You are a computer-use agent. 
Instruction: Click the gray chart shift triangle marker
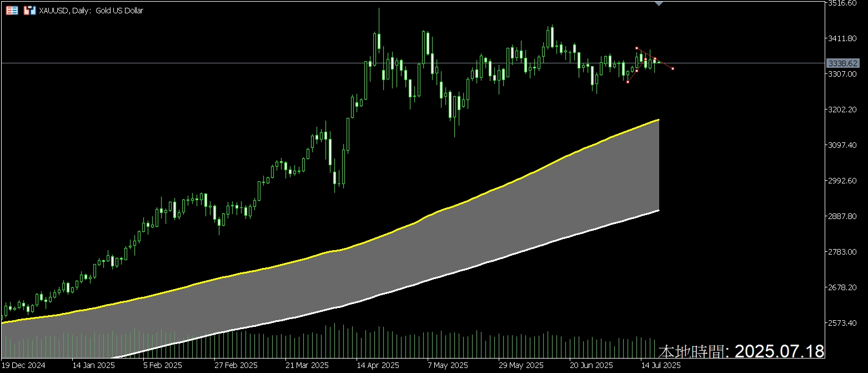click(659, 3)
